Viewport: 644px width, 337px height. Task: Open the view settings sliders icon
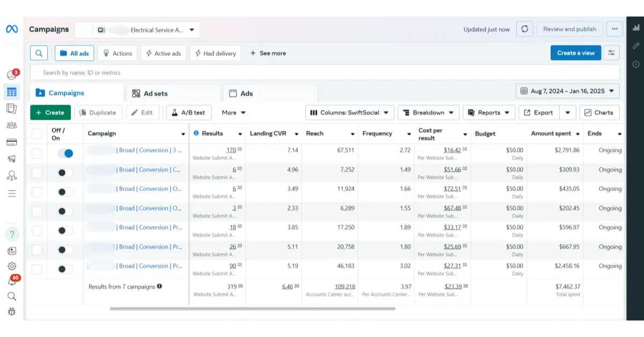coord(611,53)
